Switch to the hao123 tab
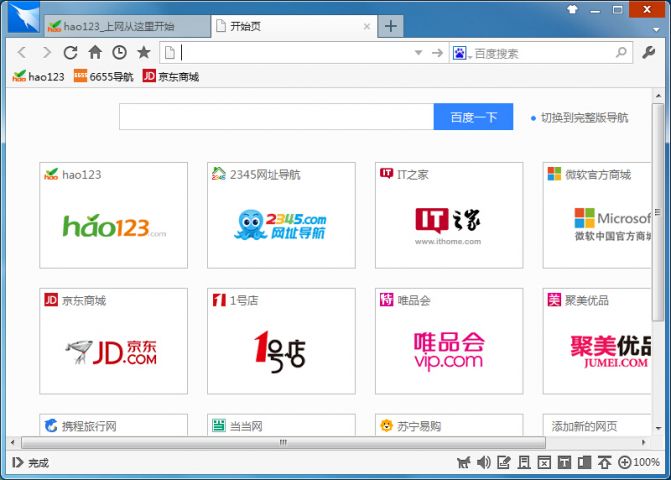This screenshot has height=480, width=671. coord(118,26)
